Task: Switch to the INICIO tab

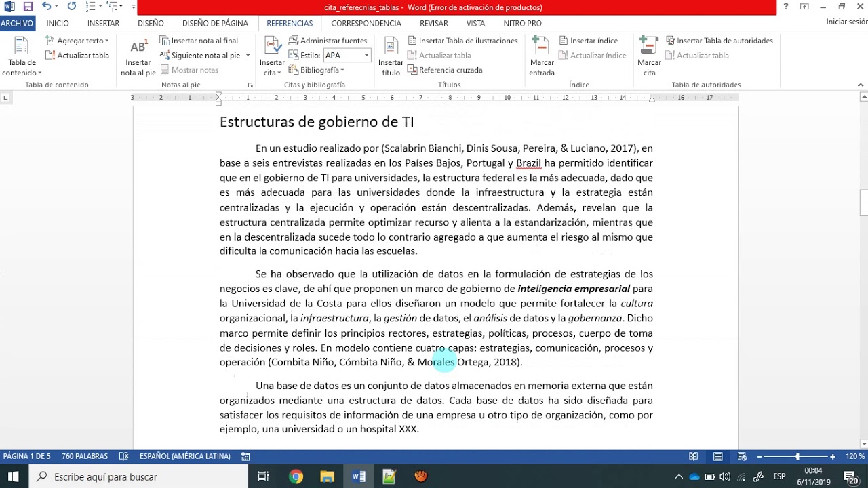Action: click(x=58, y=23)
